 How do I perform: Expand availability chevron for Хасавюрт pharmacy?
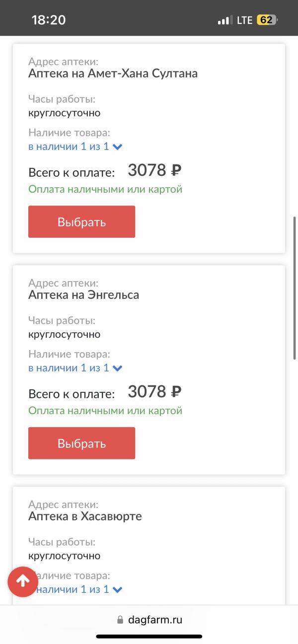118,590
